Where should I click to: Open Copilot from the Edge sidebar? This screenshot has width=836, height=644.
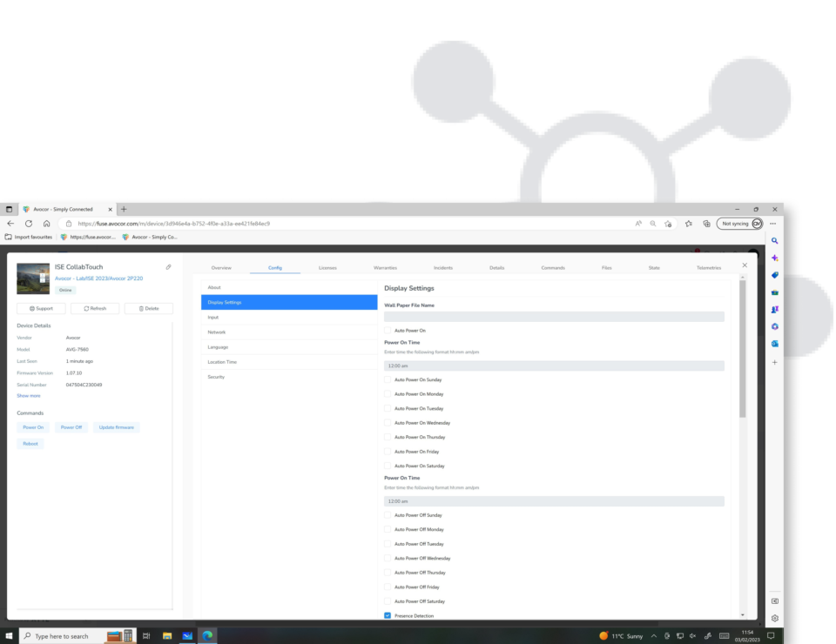tap(774, 258)
